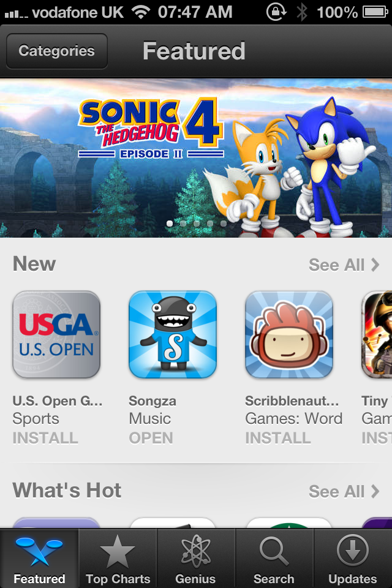Go to the Updates download tab
Image resolution: width=392 pixels, height=588 pixels.
[x=353, y=559]
